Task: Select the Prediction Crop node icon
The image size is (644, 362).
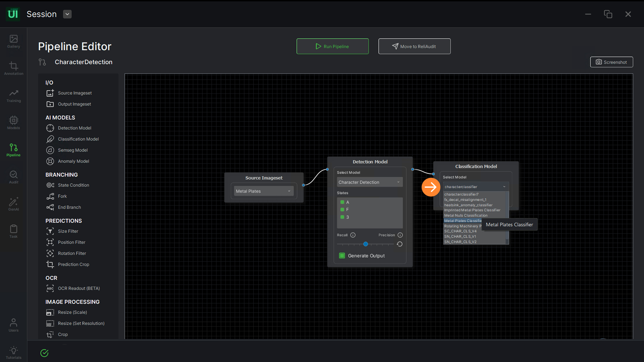Action: point(50,264)
